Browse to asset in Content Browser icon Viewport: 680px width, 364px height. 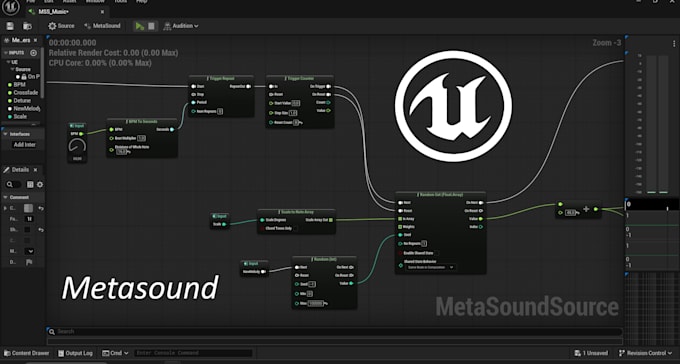27,26
